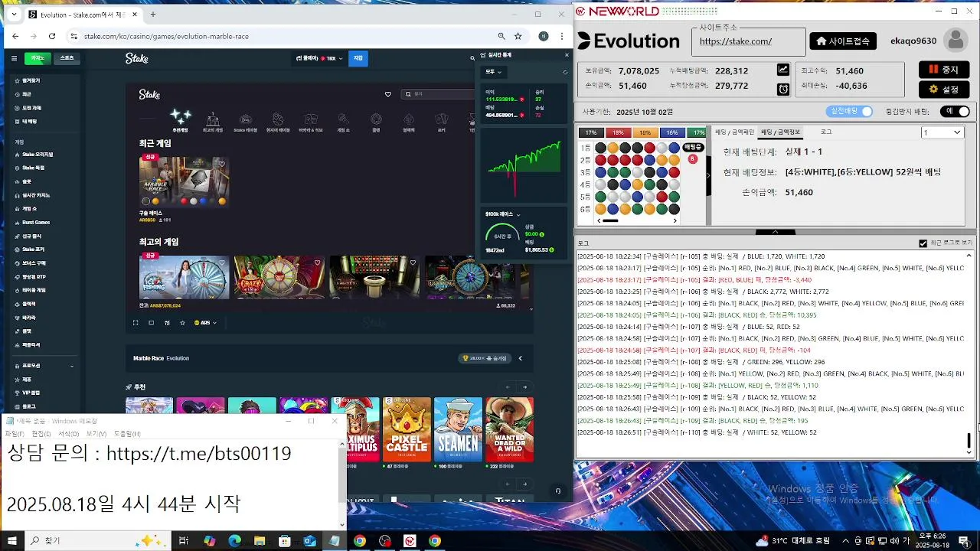Screen dimensions: 980x551
Task: Open a new Chrome tab
Action: [x=153, y=14]
